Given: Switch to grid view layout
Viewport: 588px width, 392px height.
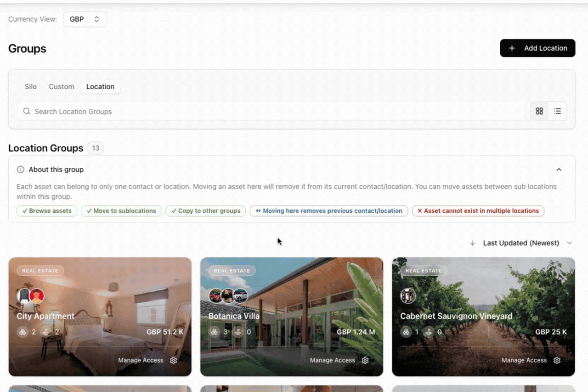Looking at the screenshot, I should click(539, 111).
